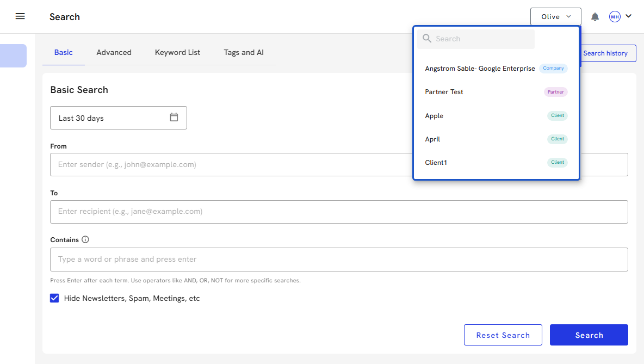
Task: Switch to the Keyword List tab
Action: pos(177,53)
